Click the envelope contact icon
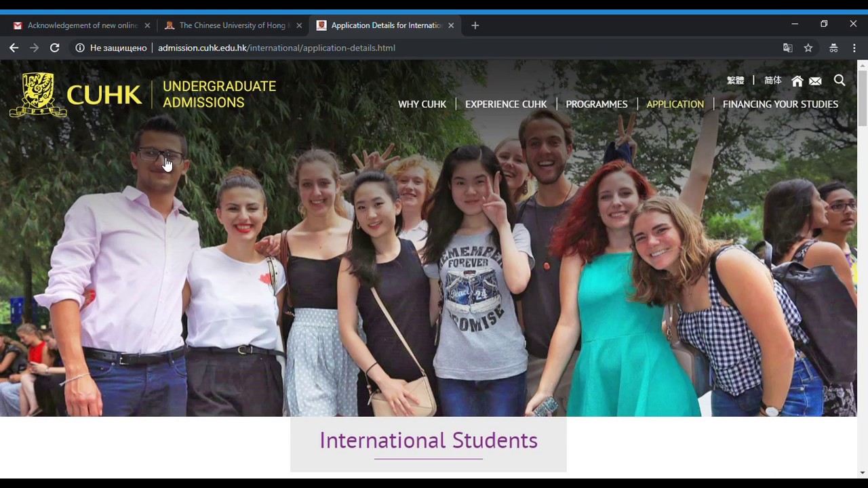Viewport: 868px width, 488px height. tap(816, 81)
